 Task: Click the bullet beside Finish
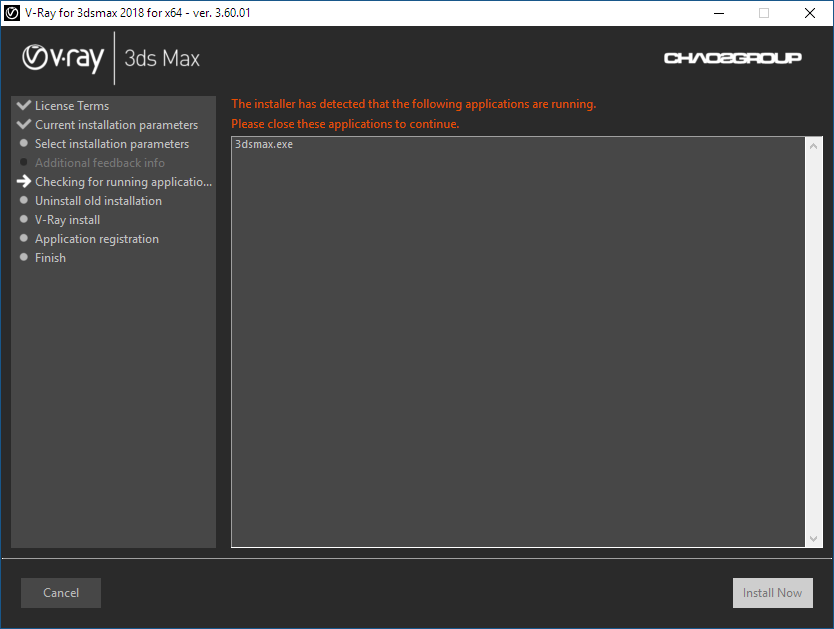(x=23, y=257)
